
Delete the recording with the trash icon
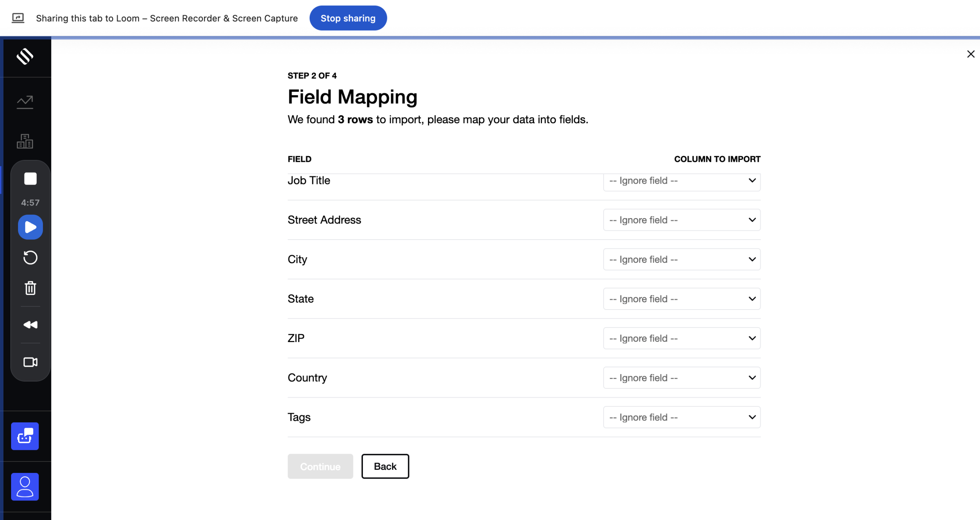tap(30, 288)
